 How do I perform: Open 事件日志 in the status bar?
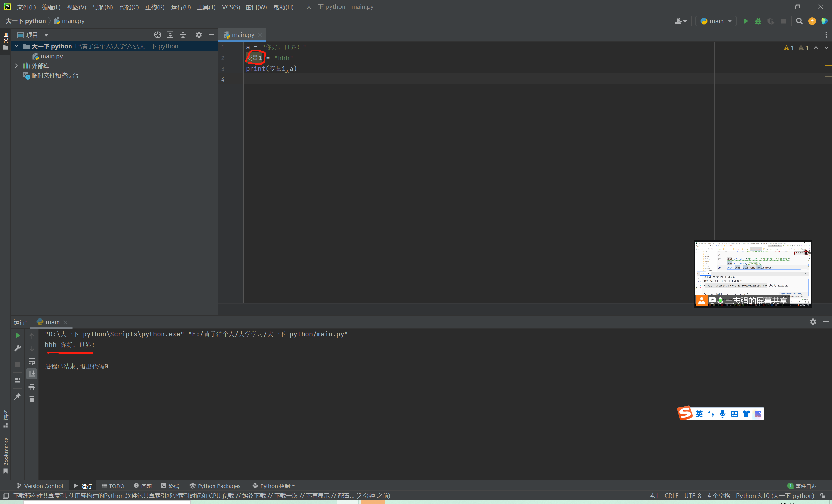pos(802,486)
